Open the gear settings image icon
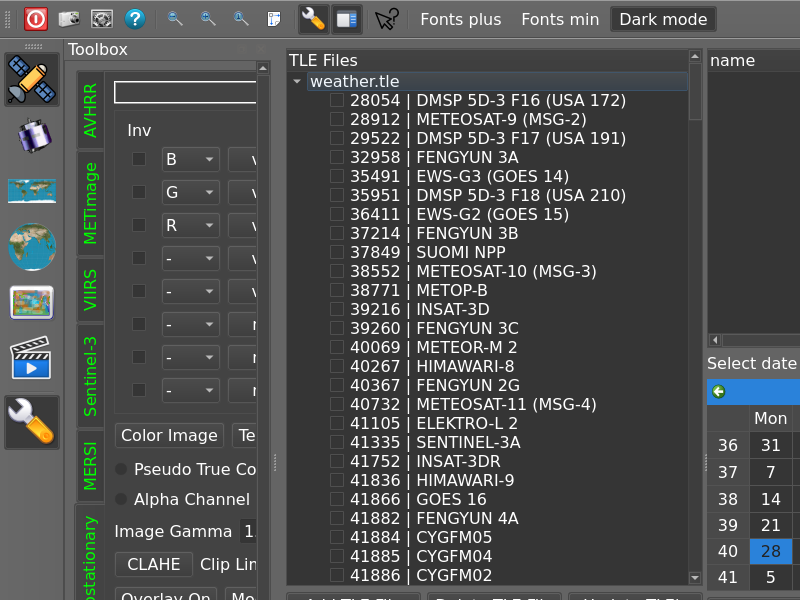This screenshot has width=800, height=600. coord(102,19)
